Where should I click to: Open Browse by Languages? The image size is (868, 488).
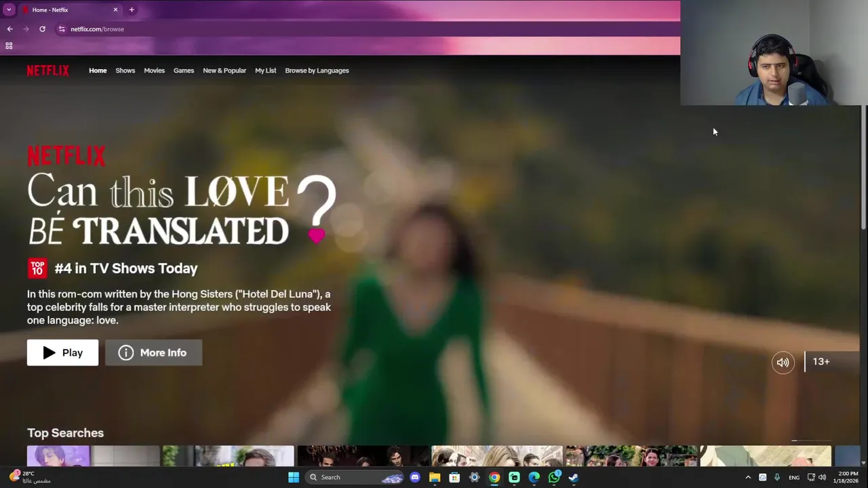317,70
